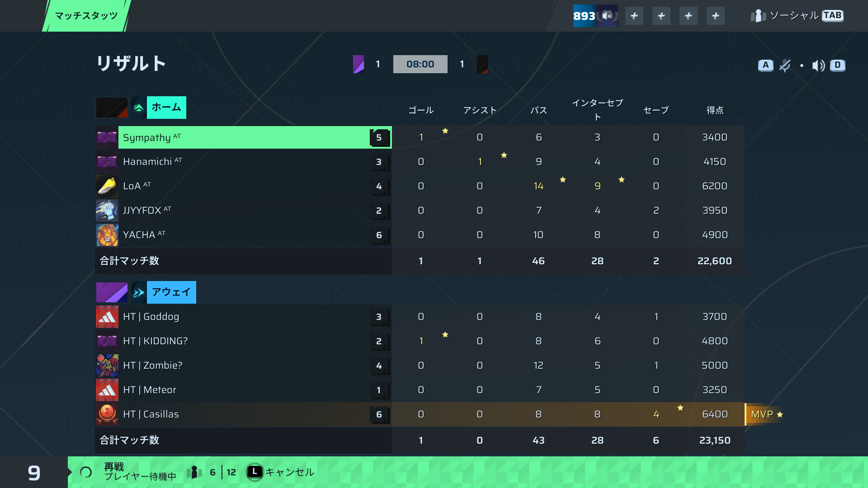The image size is (868, 488).
Task: Click the MVP badge on the Casillas row
Action: click(764, 414)
